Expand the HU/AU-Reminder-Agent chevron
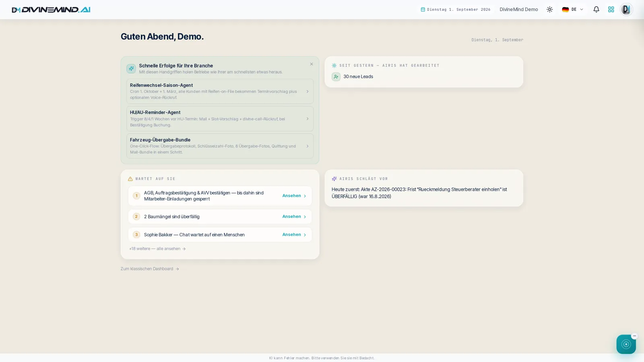Screen dimensions: 644x362 [307, 119]
